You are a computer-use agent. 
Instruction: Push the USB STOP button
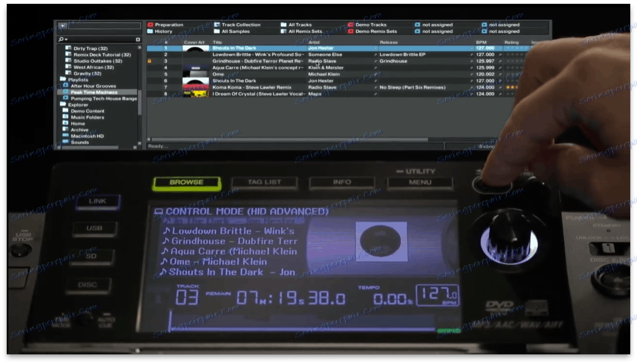(20, 250)
